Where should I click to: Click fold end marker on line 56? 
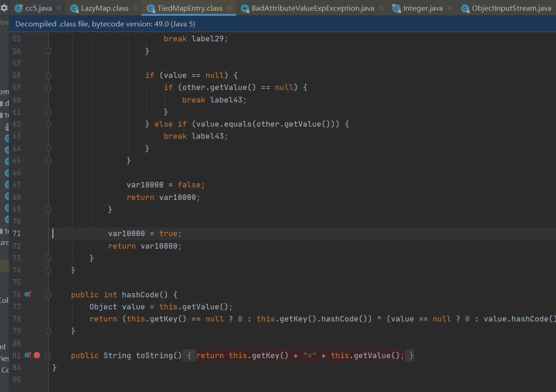[x=49, y=51]
